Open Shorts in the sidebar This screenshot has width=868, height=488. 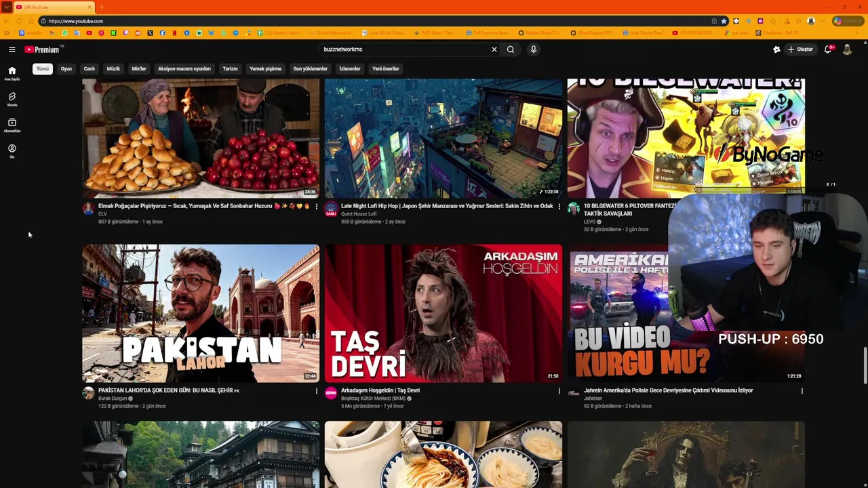pos(12,100)
